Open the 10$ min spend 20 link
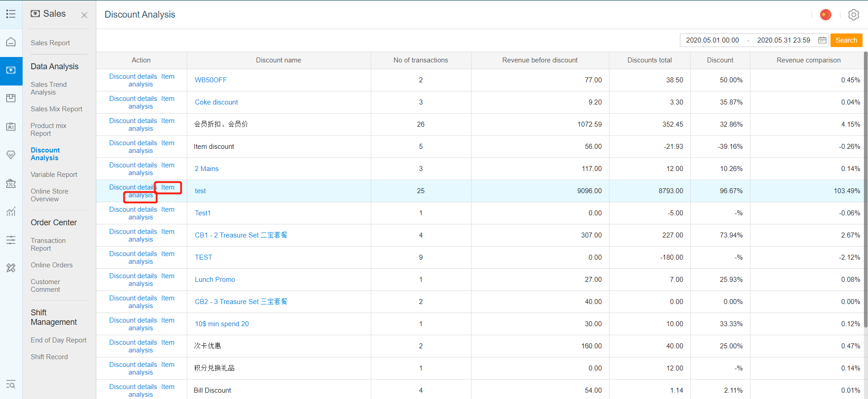This screenshot has height=399, width=868. pos(222,324)
